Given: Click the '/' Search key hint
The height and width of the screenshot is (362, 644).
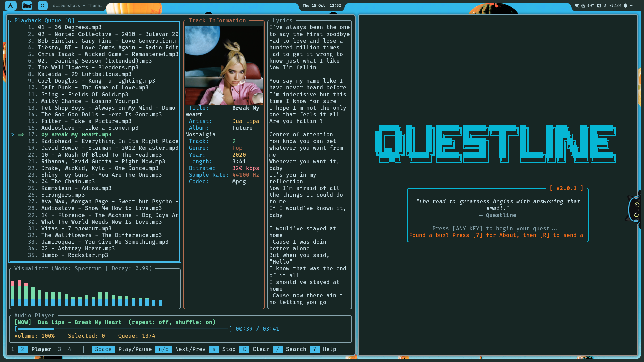Looking at the screenshot, I should pyautogui.click(x=289, y=349).
